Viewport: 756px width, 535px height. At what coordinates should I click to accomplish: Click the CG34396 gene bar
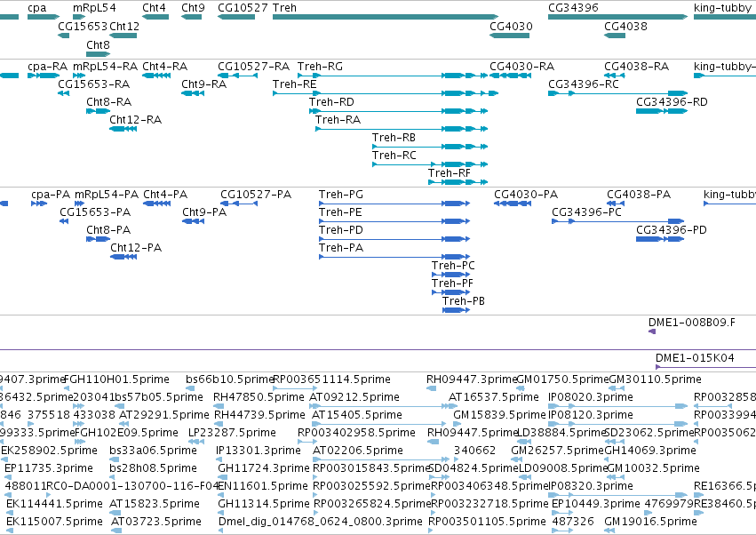pos(617,17)
